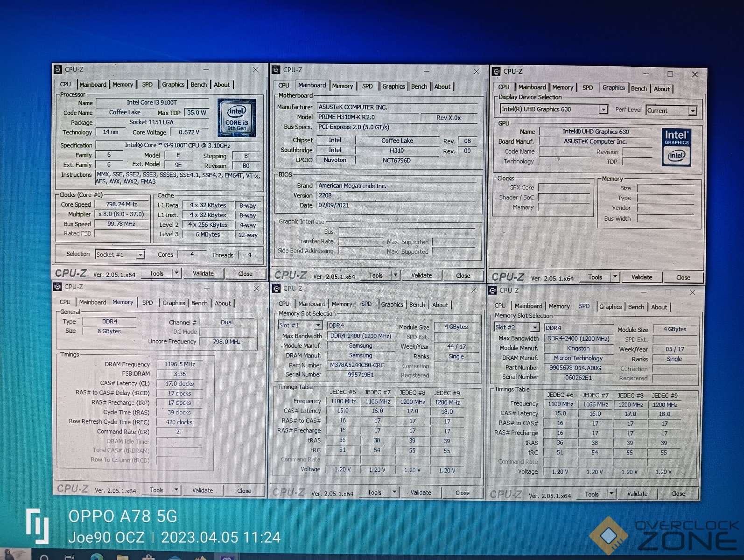Image resolution: width=744 pixels, height=560 pixels.
Task: Click Kingston part number 9905678-014.A00G
Action: click(x=575, y=368)
